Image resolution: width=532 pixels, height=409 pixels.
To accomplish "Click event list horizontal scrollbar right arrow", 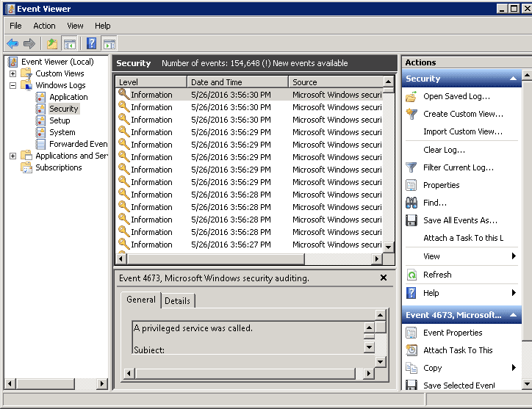I will 377,258.
